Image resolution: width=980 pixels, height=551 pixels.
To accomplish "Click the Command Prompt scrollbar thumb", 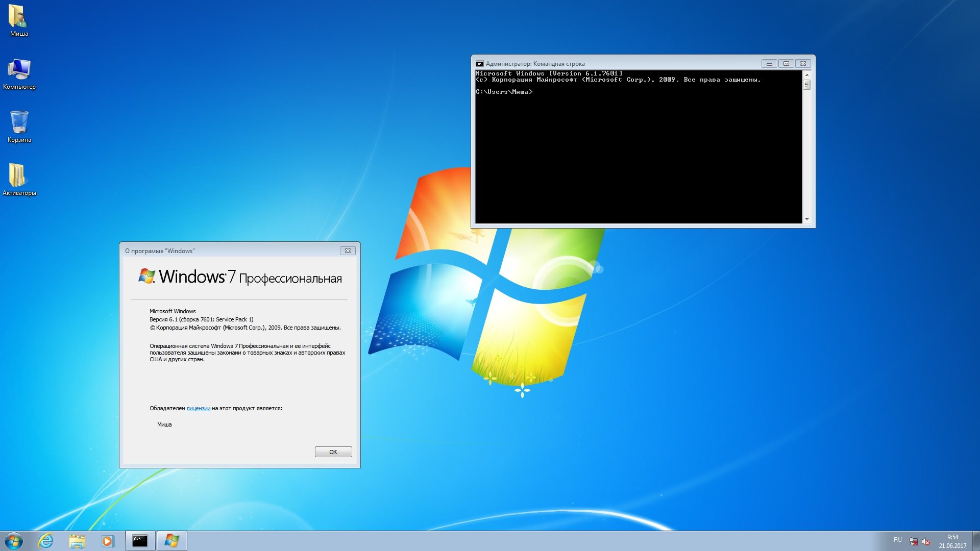I will (x=807, y=85).
